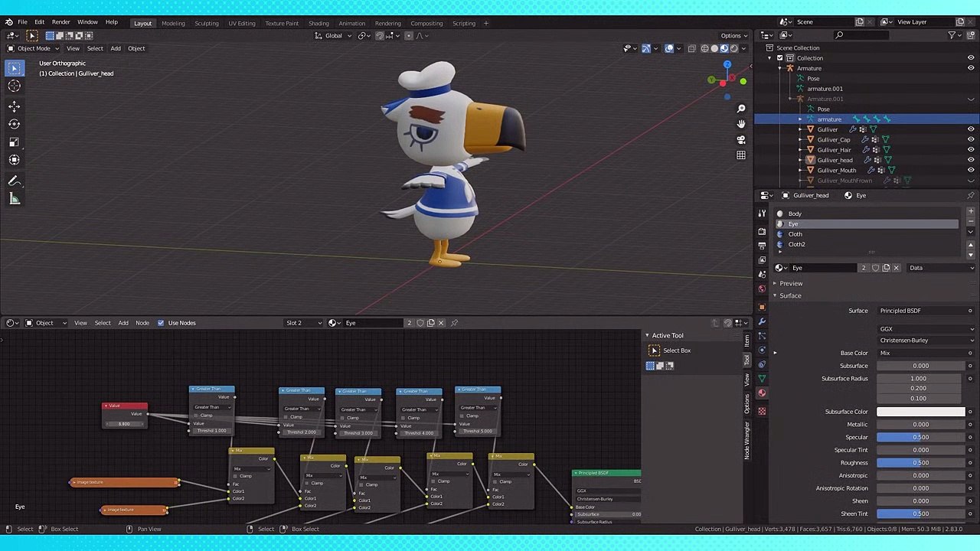Collapse the Surface panel section
This screenshot has width=980, height=551.
(789, 296)
